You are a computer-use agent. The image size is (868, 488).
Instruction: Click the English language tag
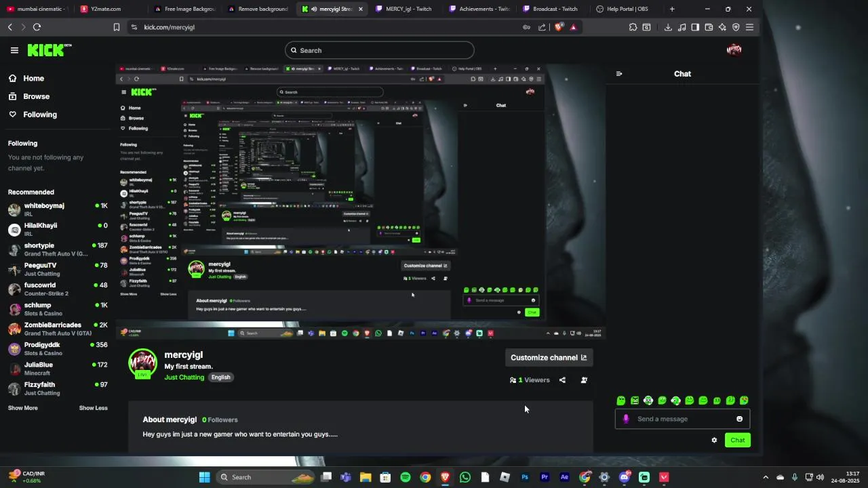[x=220, y=378]
